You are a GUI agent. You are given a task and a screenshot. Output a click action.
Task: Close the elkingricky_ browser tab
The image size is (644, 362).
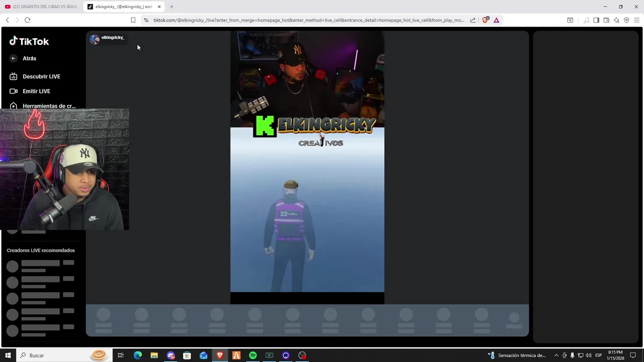[159, 7]
